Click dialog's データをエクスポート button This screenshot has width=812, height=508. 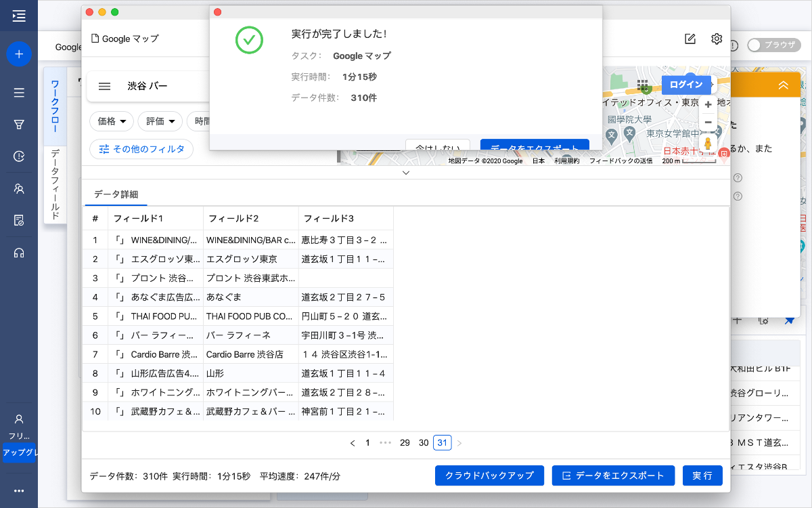click(535, 145)
